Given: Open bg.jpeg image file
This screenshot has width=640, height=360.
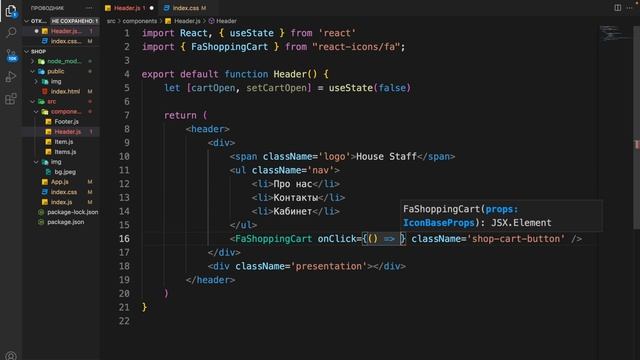Looking at the screenshot, I should (x=65, y=172).
